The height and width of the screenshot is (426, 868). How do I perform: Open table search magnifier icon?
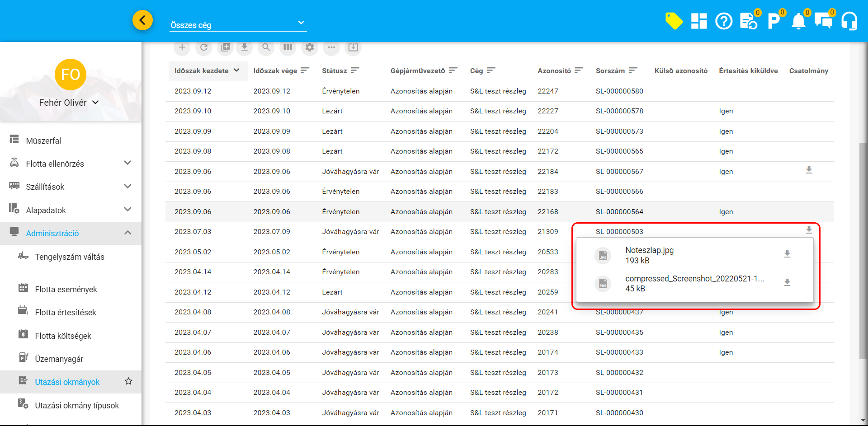266,47
